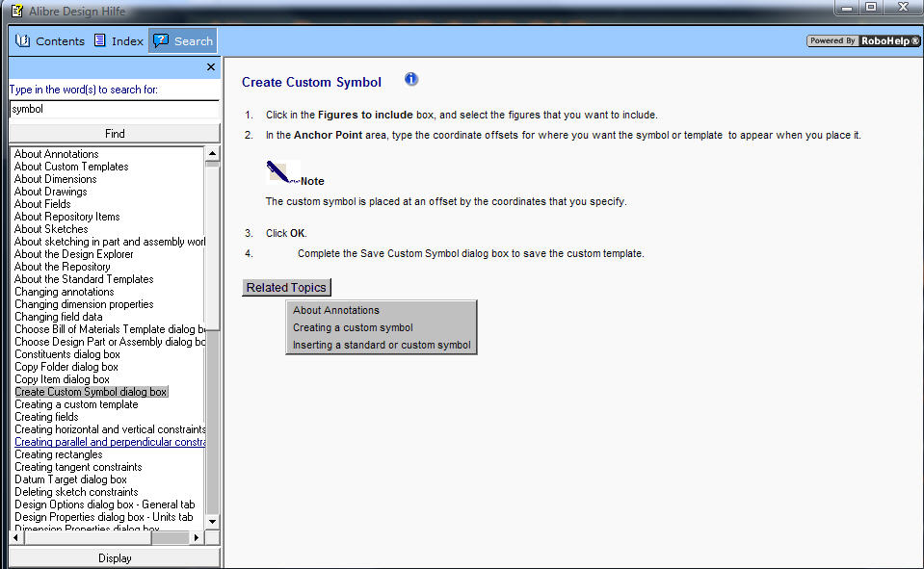Click the Alibre Design Hilfe title icon
The width and height of the screenshot is (924, 569).
point(17,11)
